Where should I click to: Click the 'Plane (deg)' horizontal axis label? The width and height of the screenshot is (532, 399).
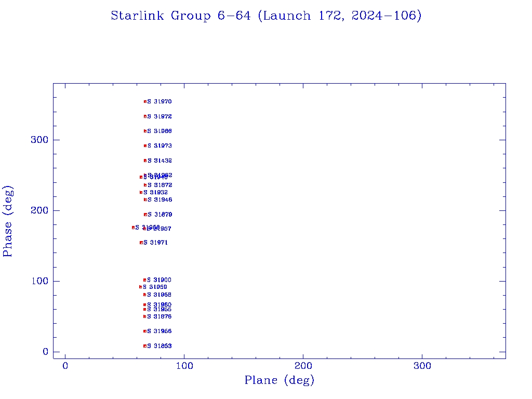pos(279,380)
